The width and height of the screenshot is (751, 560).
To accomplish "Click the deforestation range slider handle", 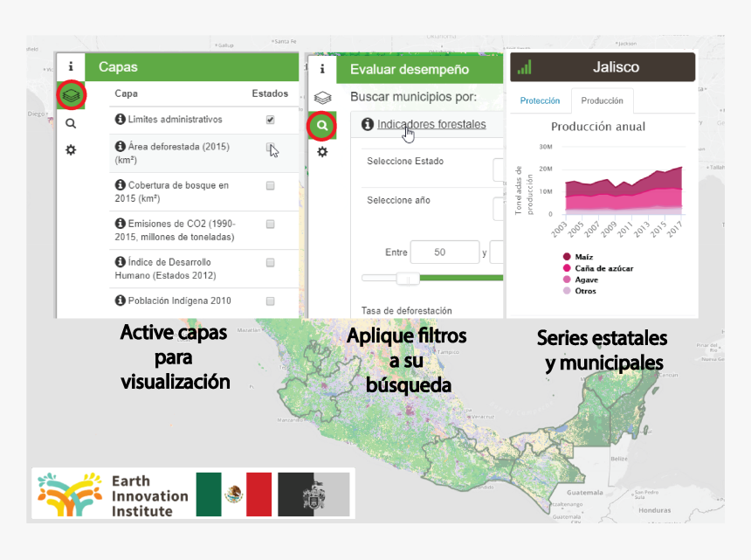I will pos(408,279).
